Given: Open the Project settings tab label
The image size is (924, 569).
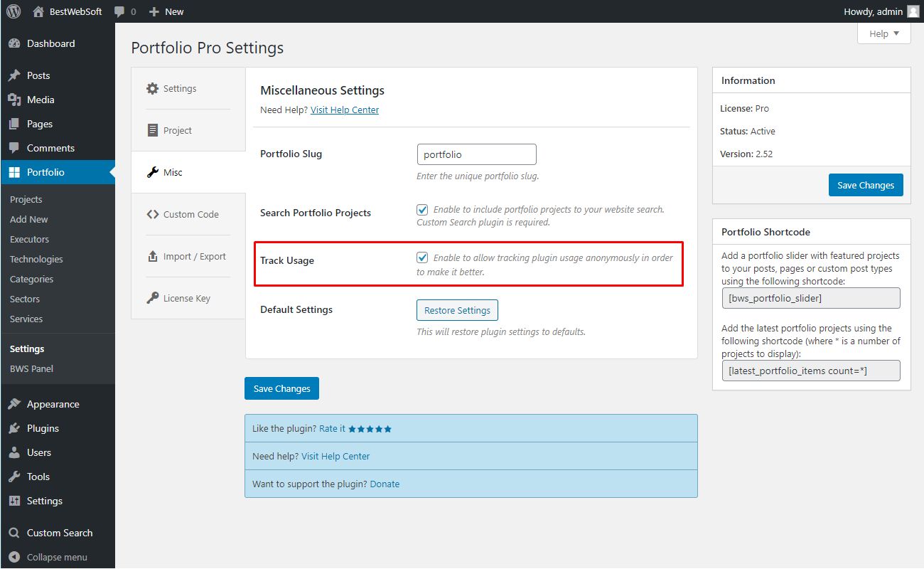Looking at the screenshot, I should pos(178,130).
